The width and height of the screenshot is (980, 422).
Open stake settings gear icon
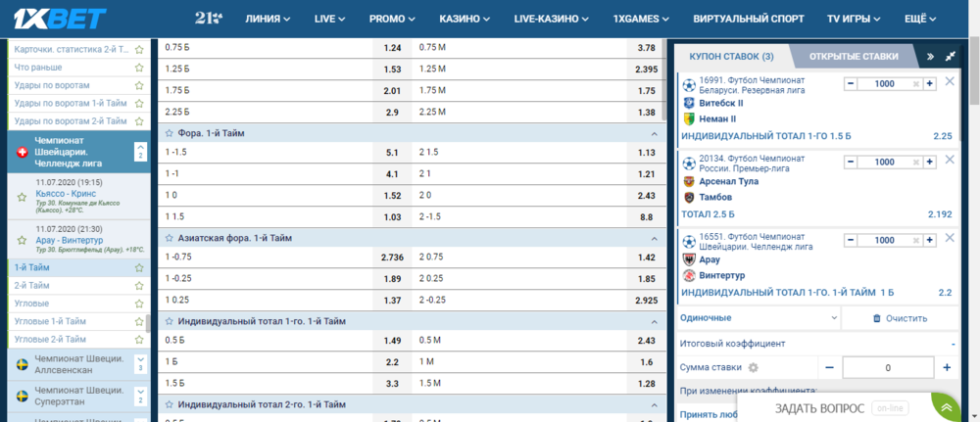coord(753,368)
